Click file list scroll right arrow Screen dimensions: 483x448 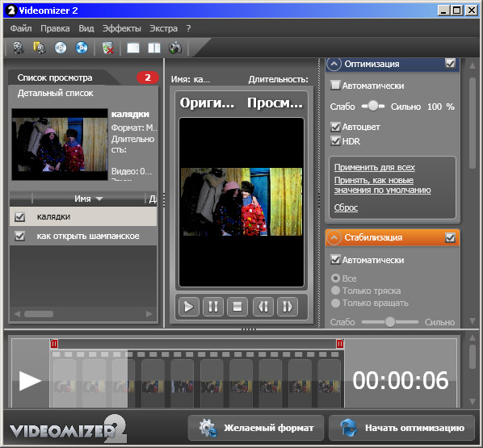[149, 314]
